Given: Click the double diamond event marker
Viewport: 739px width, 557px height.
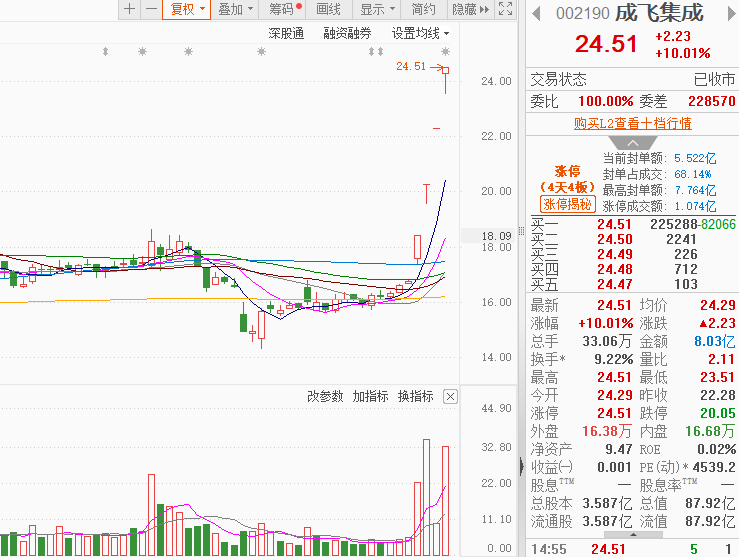Looking at the screenshot, I should coord(376,51).
